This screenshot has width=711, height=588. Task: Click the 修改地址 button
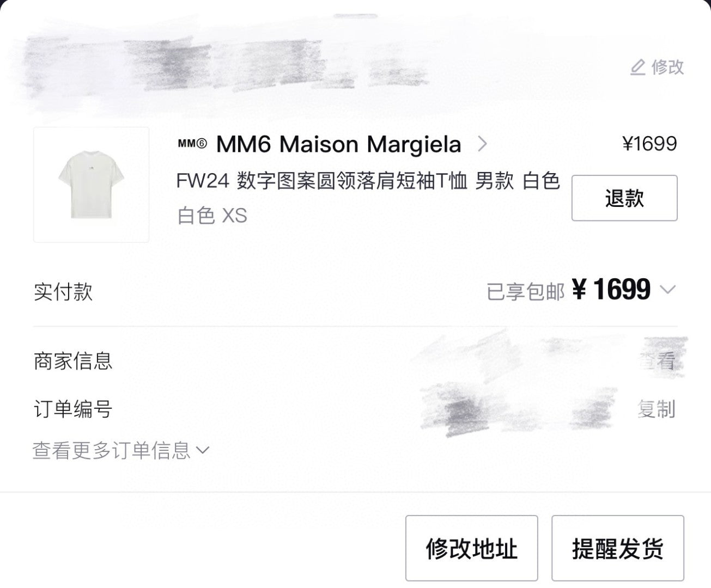[472, 548]
